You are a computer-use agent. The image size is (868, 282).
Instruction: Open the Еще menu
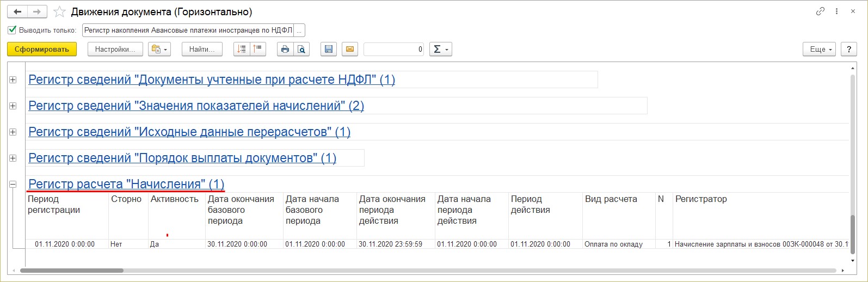[x=820, y=49]
